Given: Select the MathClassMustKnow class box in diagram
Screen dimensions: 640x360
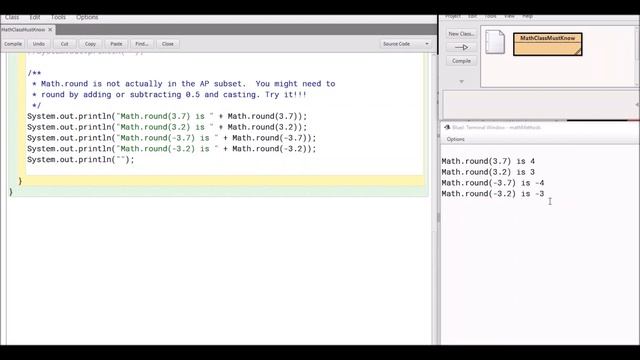Looking at the screenshot, I should (547, 44).
